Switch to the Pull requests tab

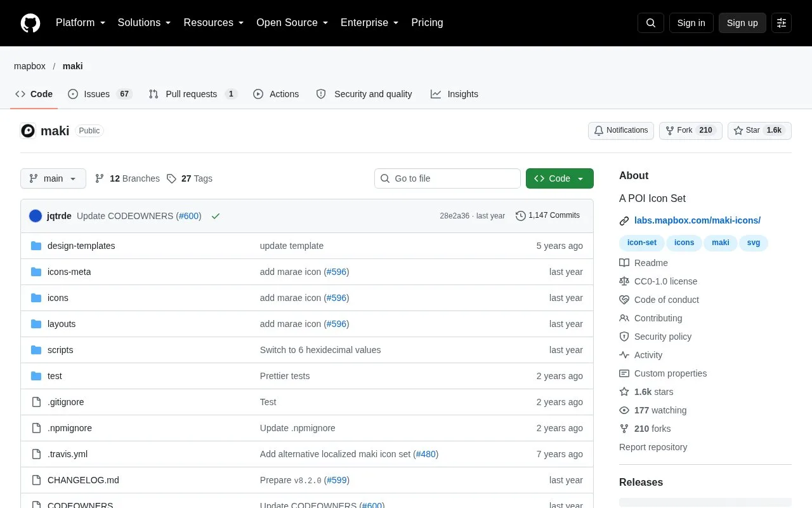[193, 94]
